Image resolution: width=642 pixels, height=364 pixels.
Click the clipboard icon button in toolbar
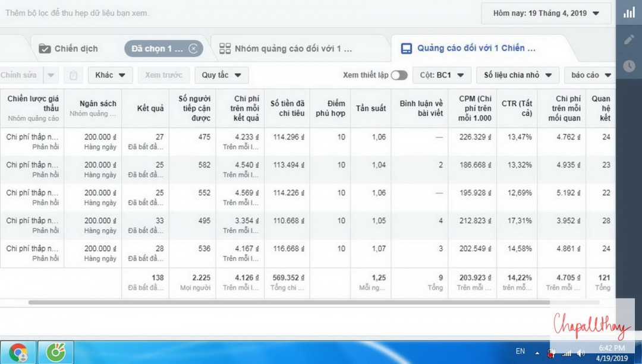click(73, 75)
